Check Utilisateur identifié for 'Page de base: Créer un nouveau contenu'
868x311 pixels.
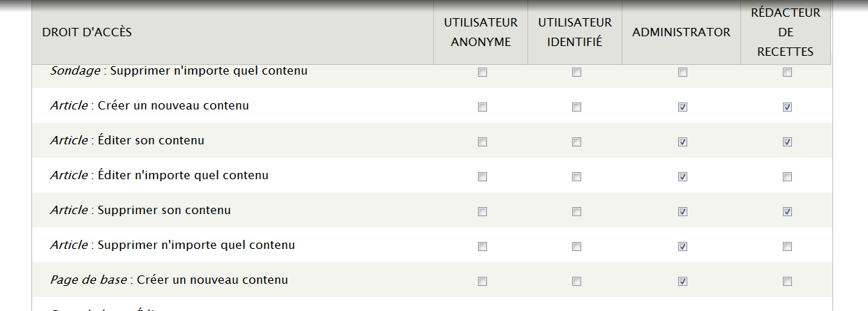(576, 282)
